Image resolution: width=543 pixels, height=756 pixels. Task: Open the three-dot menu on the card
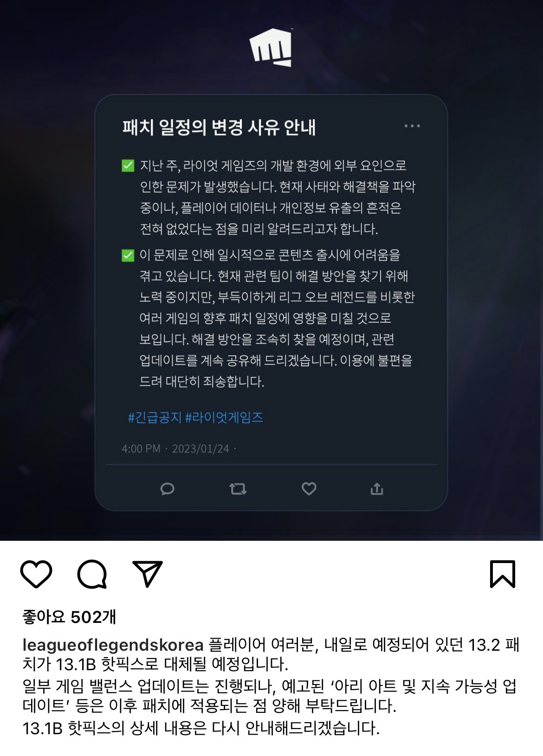(x=412, y=126)
